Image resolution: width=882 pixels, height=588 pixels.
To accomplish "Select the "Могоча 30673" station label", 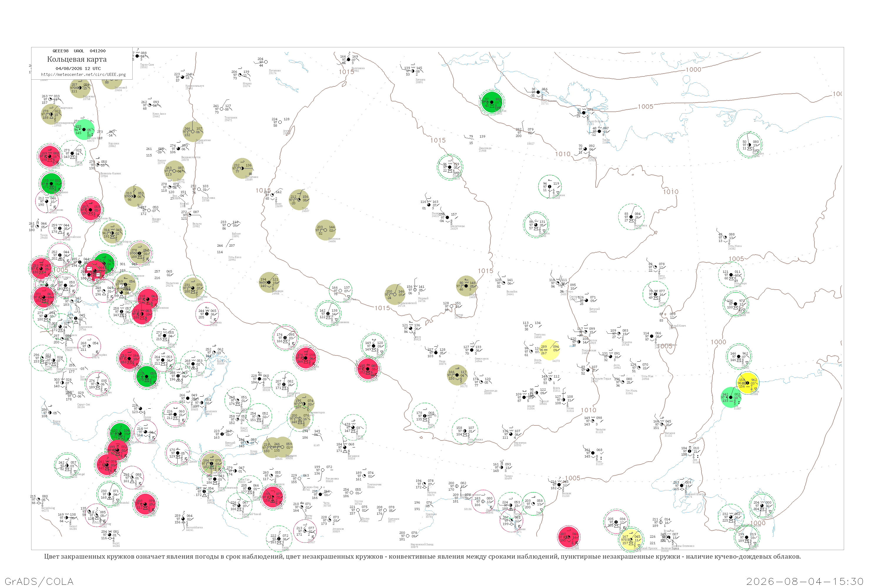I will 431,494.
